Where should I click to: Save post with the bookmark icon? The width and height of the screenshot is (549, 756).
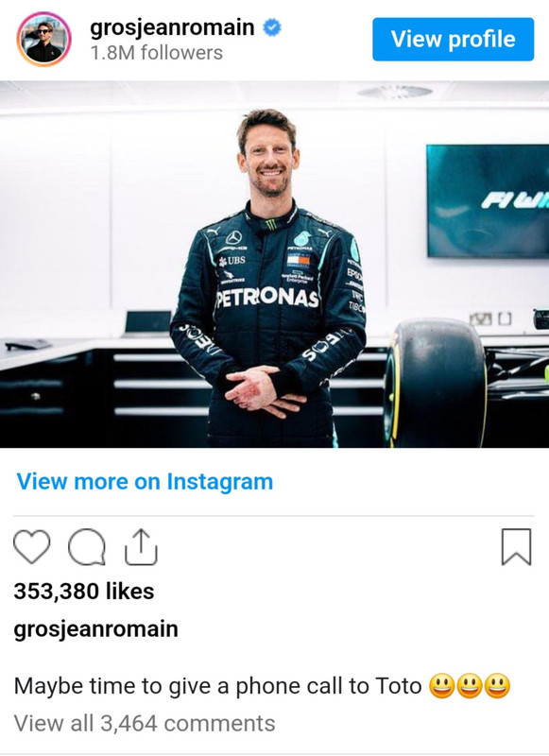(x=516, y=547)
